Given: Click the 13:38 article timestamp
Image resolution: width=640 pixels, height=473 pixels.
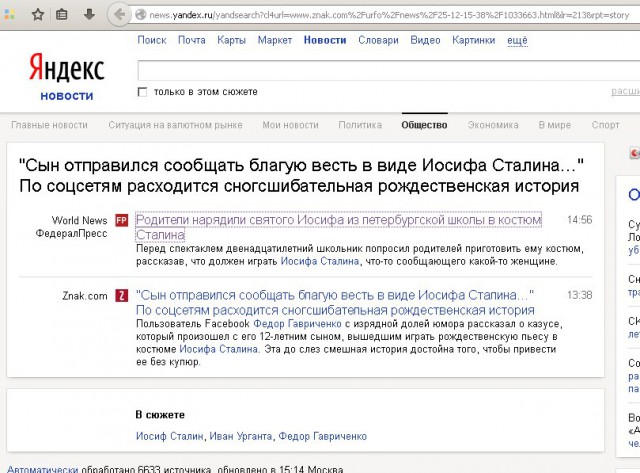Looking at the screenshot, I should (x=580, y=295).
